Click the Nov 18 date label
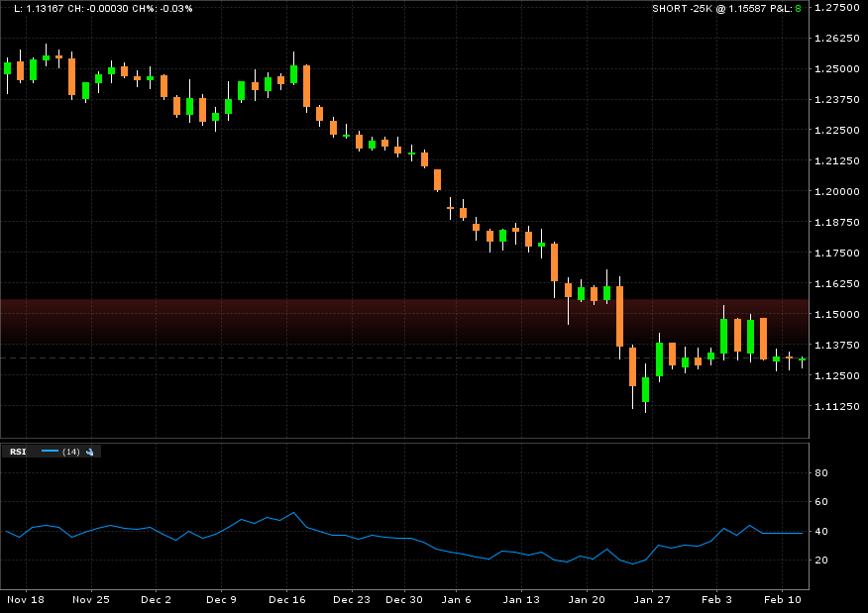 [x=26, y=600]
